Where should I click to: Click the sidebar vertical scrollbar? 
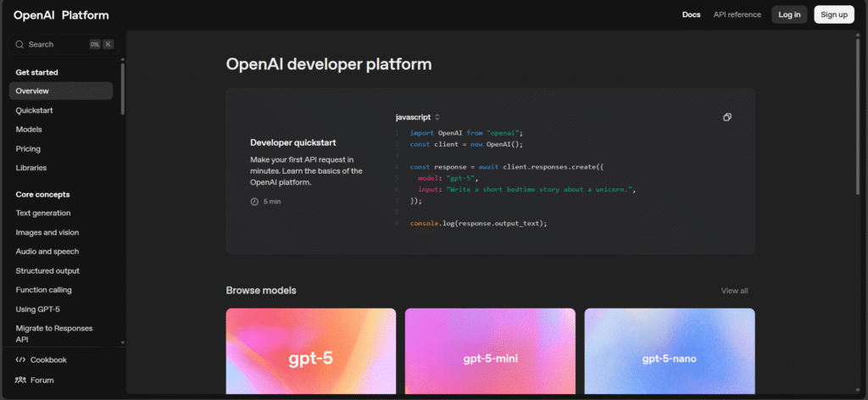click(123, 89)
